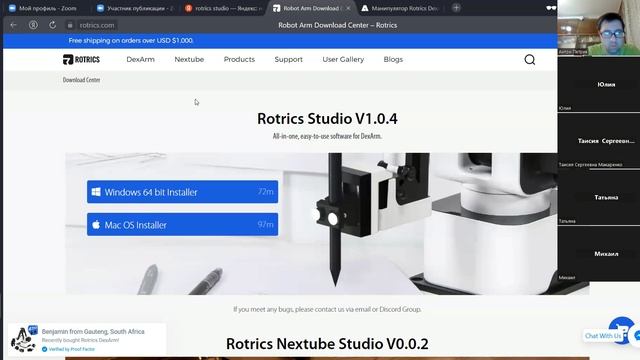The width and height of the screenshot is (640, 360).
Task: Close the Robot Arm Download tab
Action: tap(348, 8)
